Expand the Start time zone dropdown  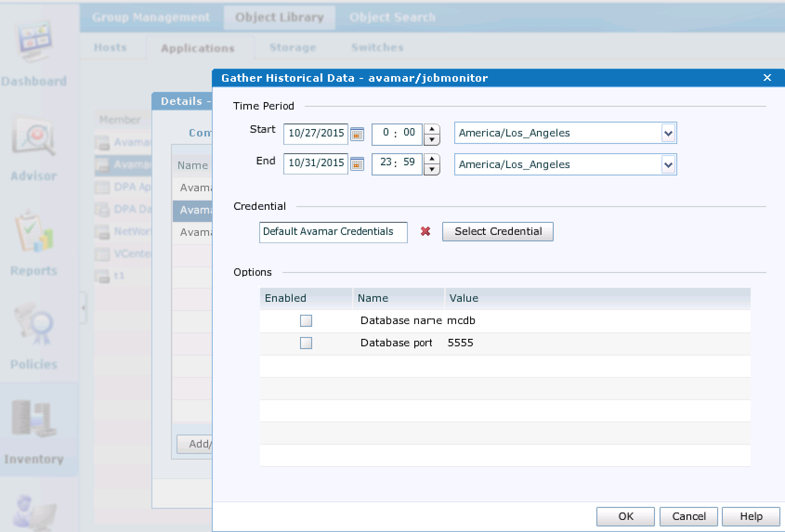click(668, 133)
